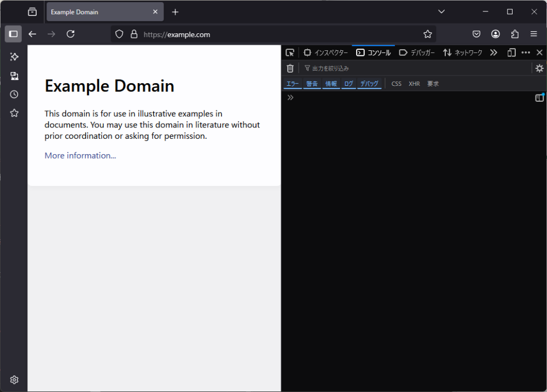Viewport: 547px width, 392px height.
Task: Toggle the 警告 filter in the console
Action: (312, 84)
